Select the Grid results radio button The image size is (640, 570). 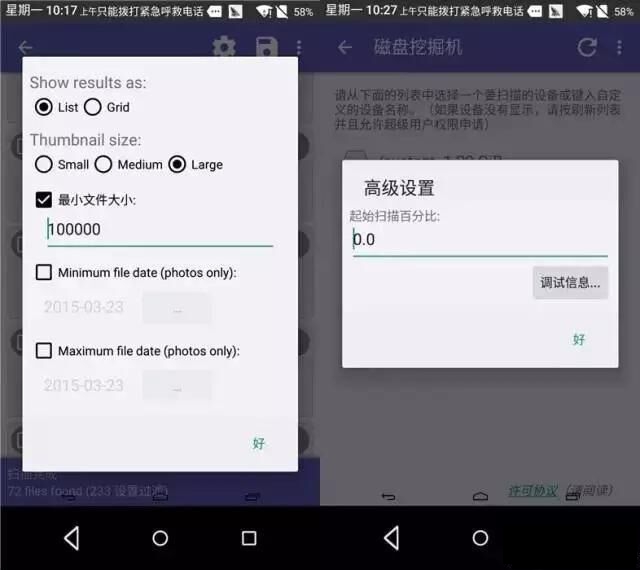93,107
